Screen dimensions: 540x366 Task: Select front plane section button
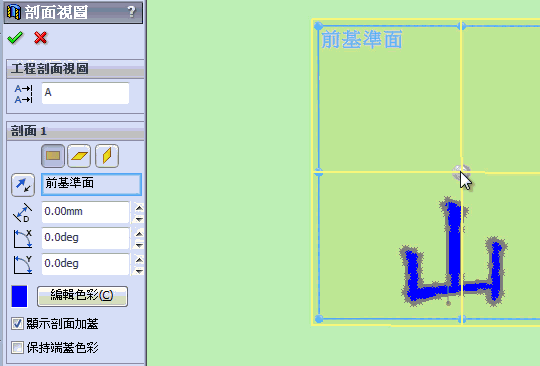point(53,156)
